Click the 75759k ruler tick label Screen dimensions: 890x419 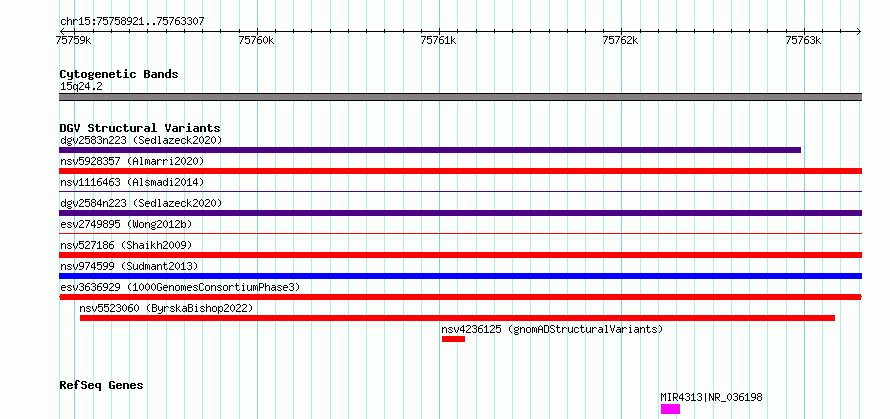click(74, 40)
